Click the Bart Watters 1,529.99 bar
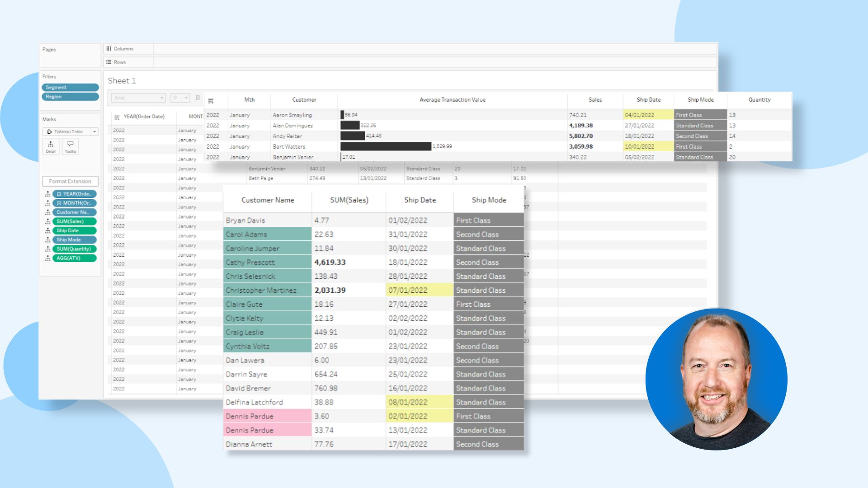 coord(386,146)
